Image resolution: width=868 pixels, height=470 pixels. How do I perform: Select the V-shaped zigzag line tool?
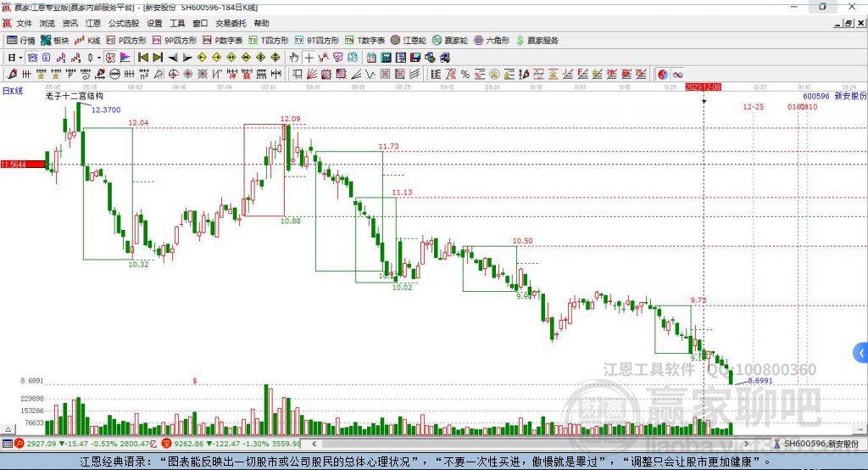tap(370, 74)
